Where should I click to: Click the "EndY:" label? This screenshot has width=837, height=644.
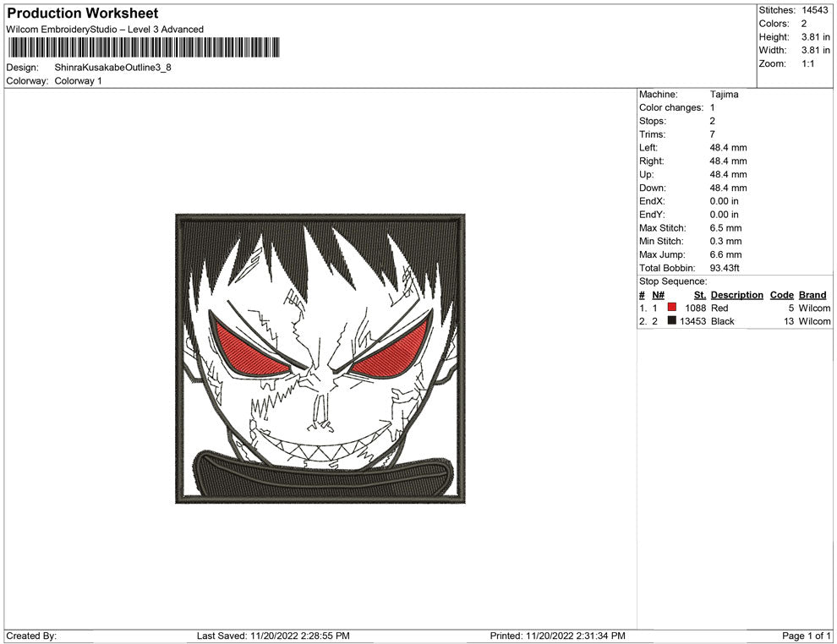coord(652,215)
